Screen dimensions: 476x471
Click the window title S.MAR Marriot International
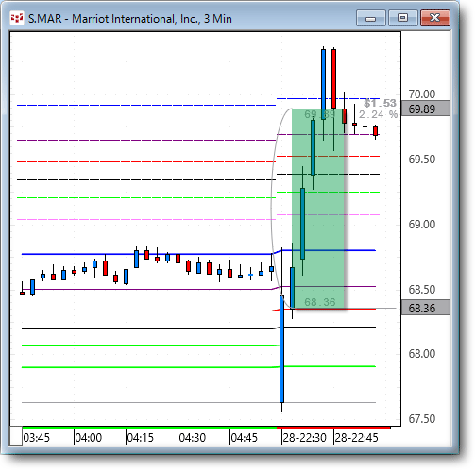tap(130, 19)
